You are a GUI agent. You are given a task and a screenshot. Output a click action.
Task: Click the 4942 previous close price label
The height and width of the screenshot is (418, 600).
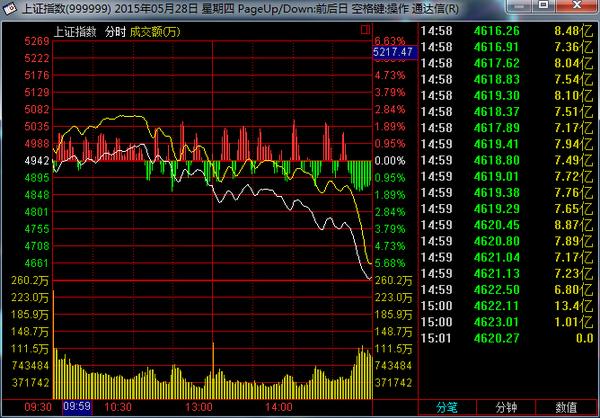click(x=37, y=161)
